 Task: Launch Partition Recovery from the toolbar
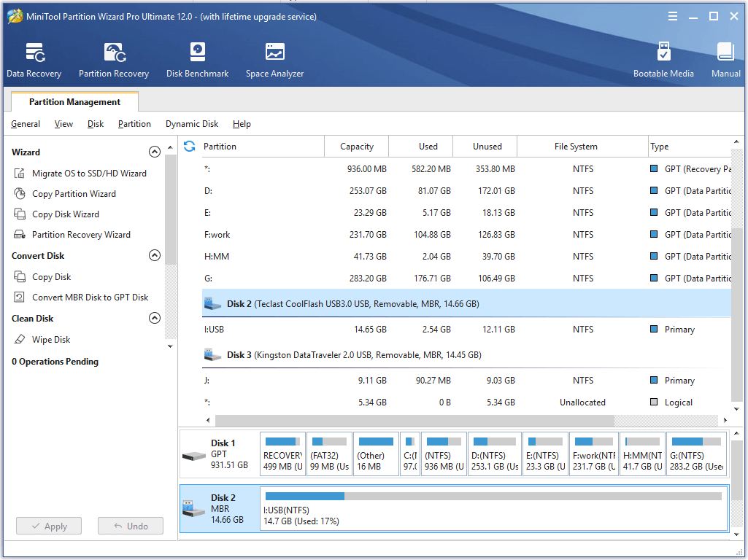[114, 60]
